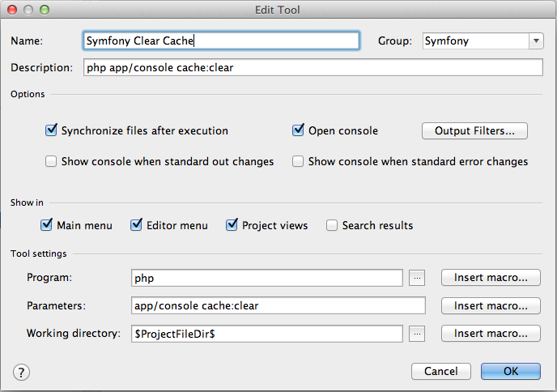Edit the Working directory $ProjectFileDir$ field

[267, 334]
